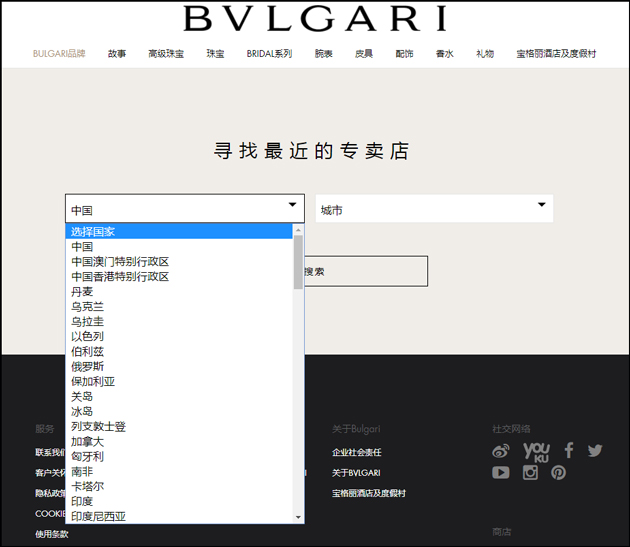This screenshot has height=547, width=630.
Task: Open the Weibo social icon
Action: pos(501,451)
